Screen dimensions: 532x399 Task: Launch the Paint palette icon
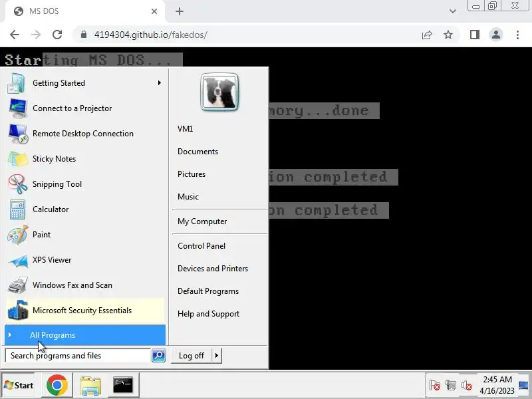pyautogui.click(x=18, y=235)
